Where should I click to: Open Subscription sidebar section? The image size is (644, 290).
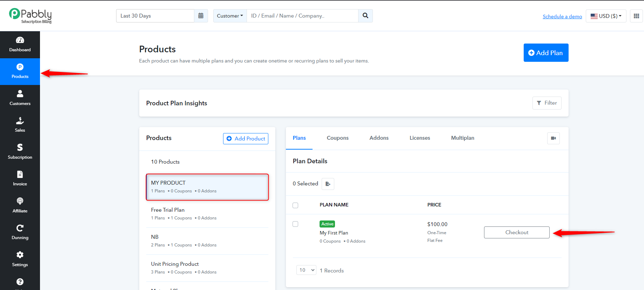coord(20,152)
